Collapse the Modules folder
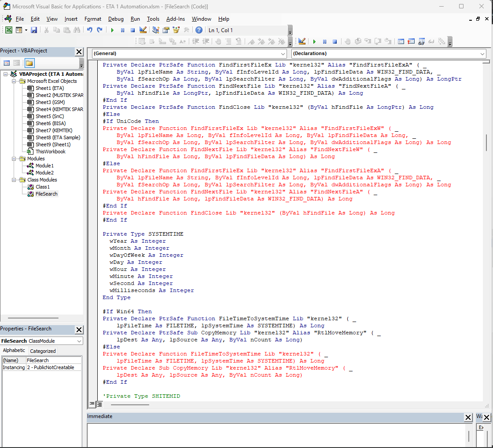The width and height of the screenshot is (493, 448). (14, 159)
